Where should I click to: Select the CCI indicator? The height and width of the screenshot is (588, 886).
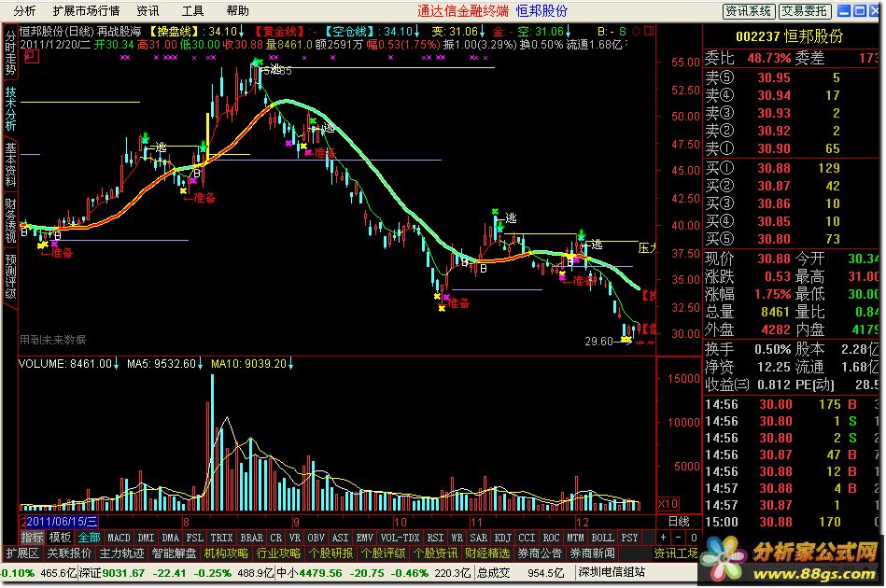[x=527, y=538]
